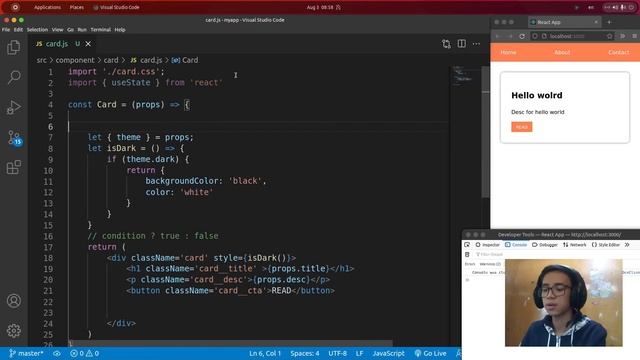Open the Accounts menu icon
Screen dimensions: 640x360
point(13,301)
